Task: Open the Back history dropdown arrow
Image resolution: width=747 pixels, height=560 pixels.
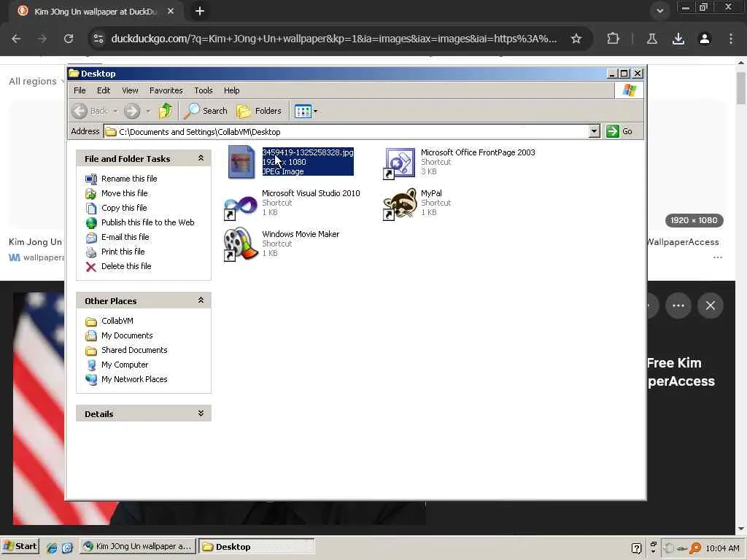Action: pos(115,112)
